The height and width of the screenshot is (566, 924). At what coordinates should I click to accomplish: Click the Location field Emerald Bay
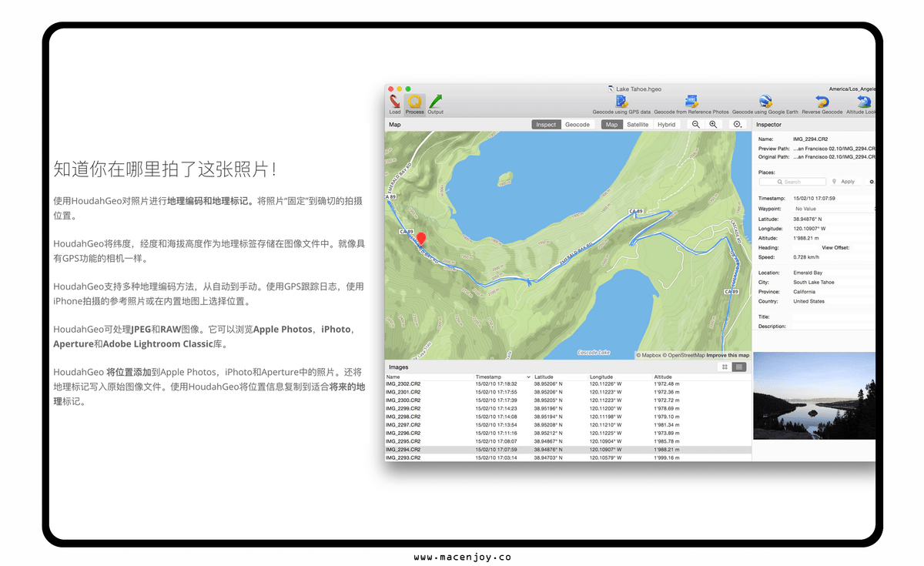coord(808,273)
